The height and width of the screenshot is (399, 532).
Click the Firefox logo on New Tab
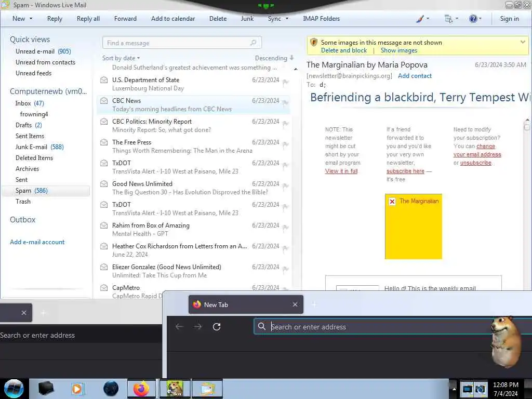tap(197, 304)
